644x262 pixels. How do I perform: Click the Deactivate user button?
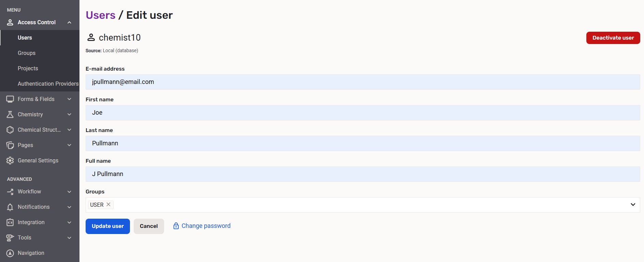pos(613,38)
